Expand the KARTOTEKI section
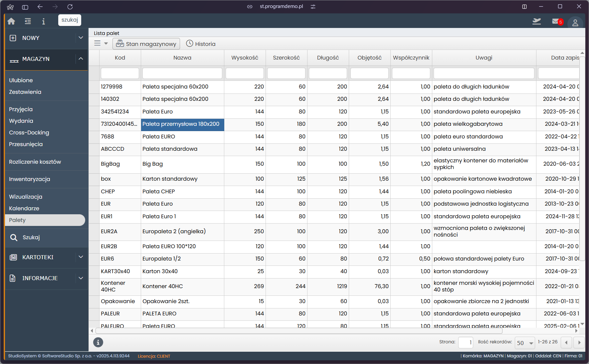 point(81,257)
